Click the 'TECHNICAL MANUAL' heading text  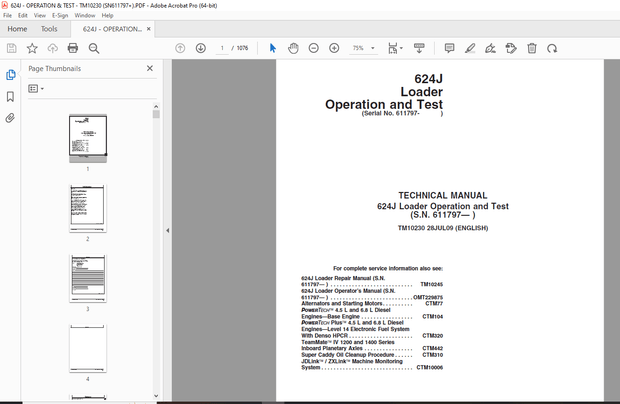[442, 195]
